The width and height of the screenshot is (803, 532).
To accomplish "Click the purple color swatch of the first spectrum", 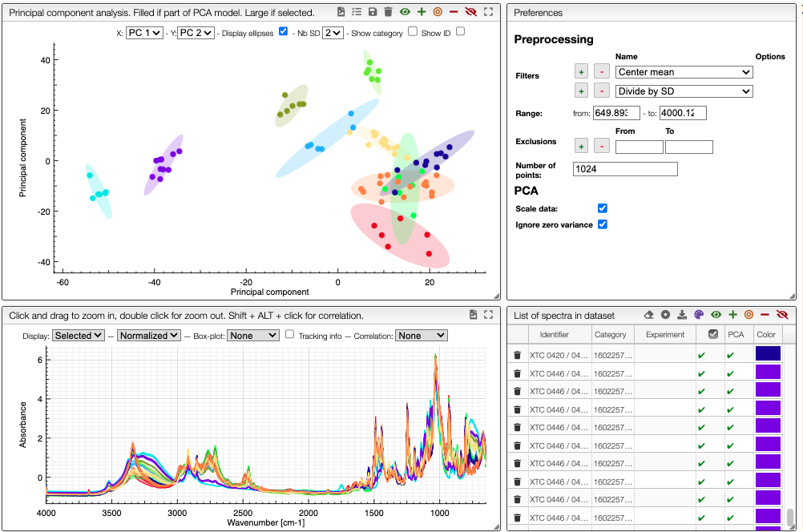I will pyautogui.click(x=767, y=353).
